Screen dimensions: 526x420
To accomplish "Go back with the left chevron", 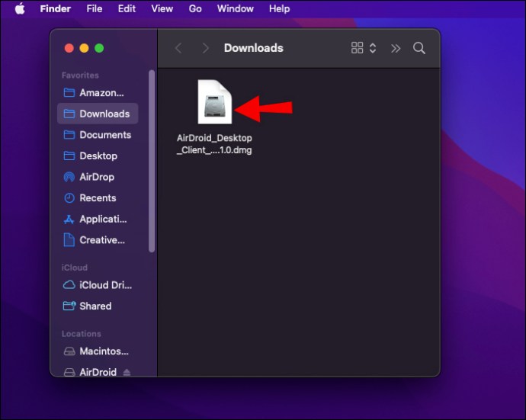I will click(x=178, y=48).
